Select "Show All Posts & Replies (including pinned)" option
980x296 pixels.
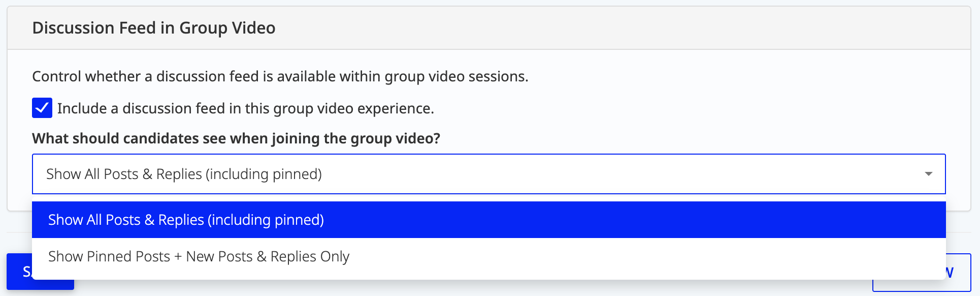click(186, 220)
